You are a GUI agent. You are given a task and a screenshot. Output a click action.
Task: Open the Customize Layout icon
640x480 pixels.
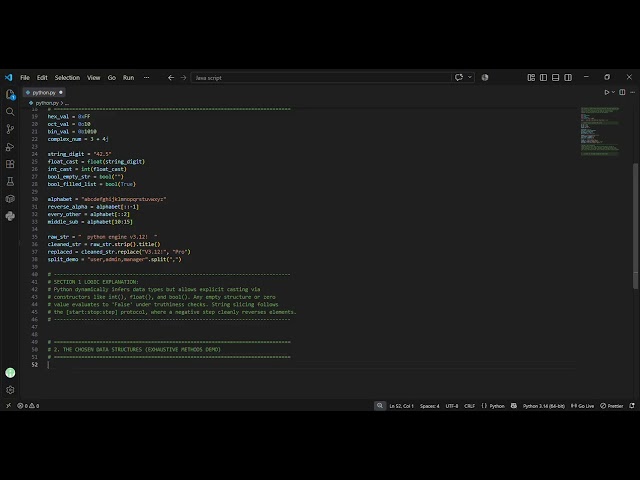point(531,78)
